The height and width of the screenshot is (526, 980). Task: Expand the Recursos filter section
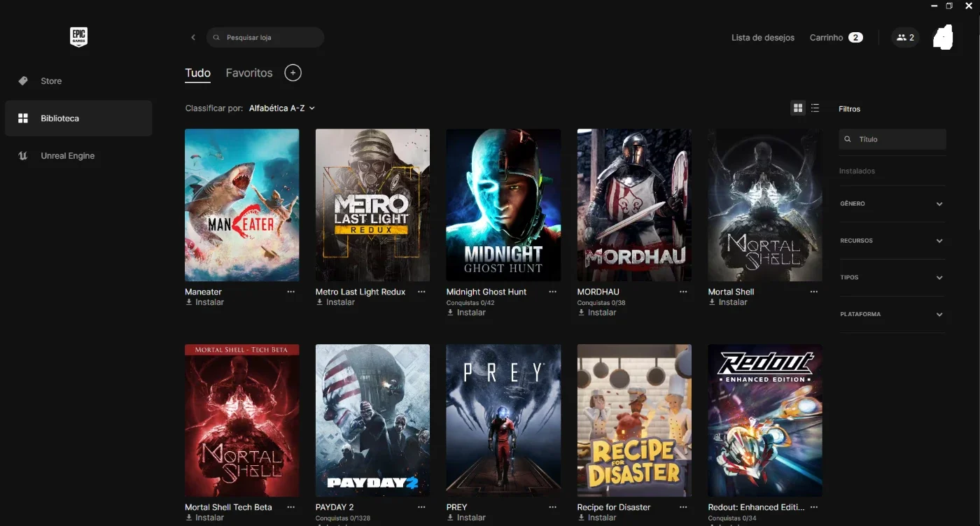[892, 241]
